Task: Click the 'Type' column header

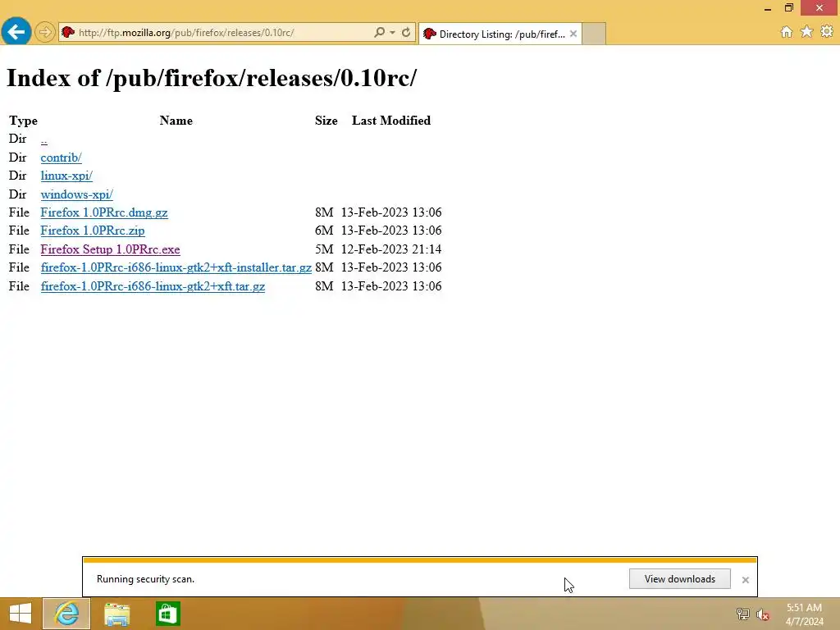Action: click(x=23, y=121)
